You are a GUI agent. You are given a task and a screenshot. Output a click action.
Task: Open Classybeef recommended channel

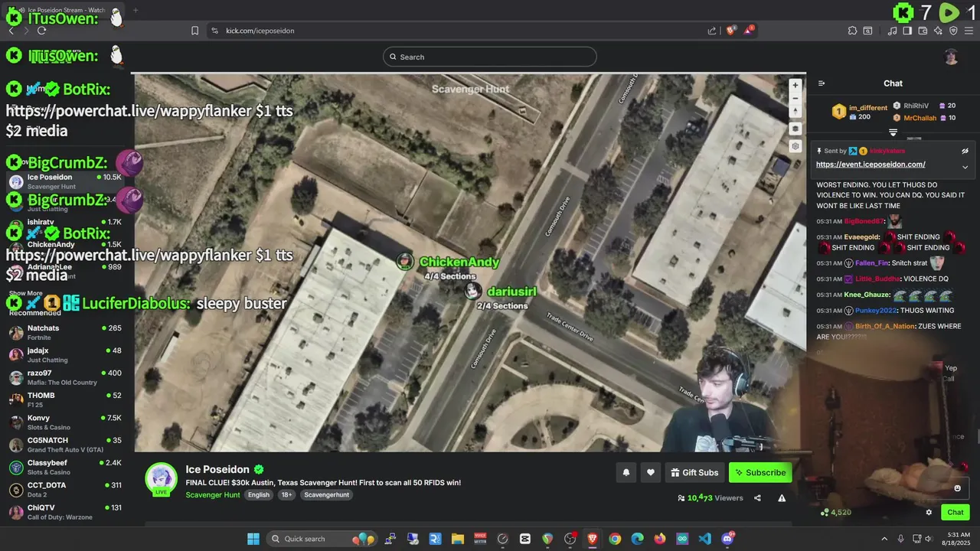(66, 467)
